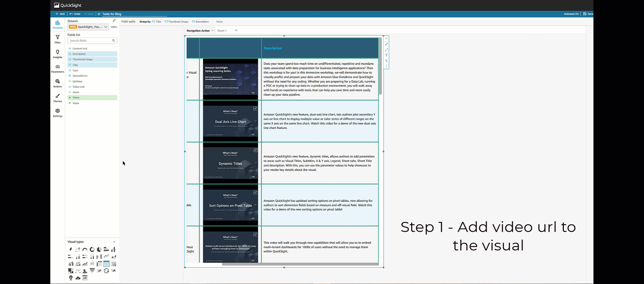This screenshot has width=644, height=284.
Task: Click the table's vertical scrollbar
Action: (x=380, y=66)
